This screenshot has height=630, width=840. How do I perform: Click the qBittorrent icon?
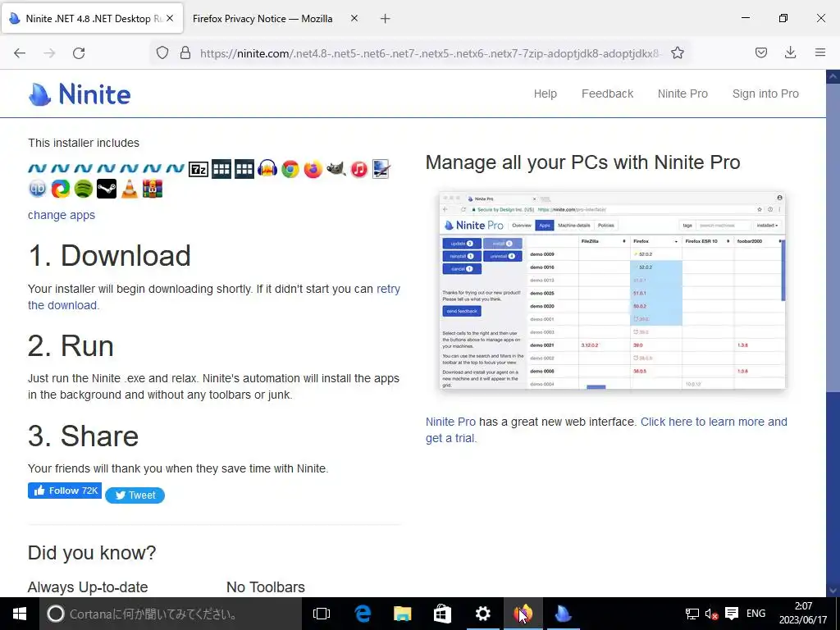(x=38, y=189)
